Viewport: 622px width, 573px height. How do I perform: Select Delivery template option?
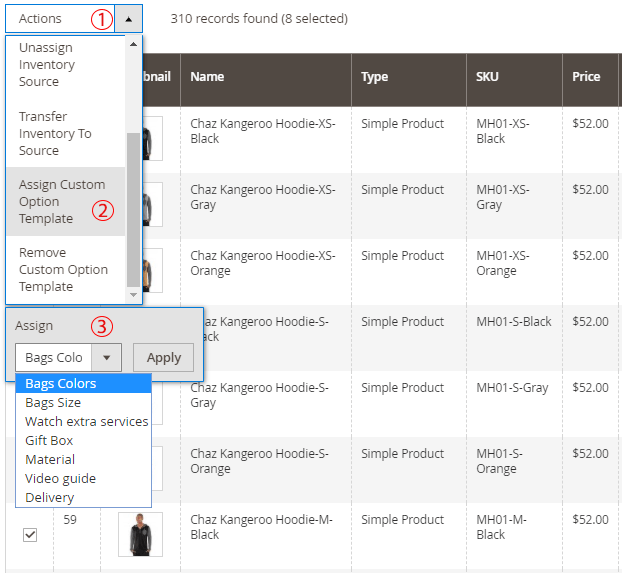[x=50, y=497]
